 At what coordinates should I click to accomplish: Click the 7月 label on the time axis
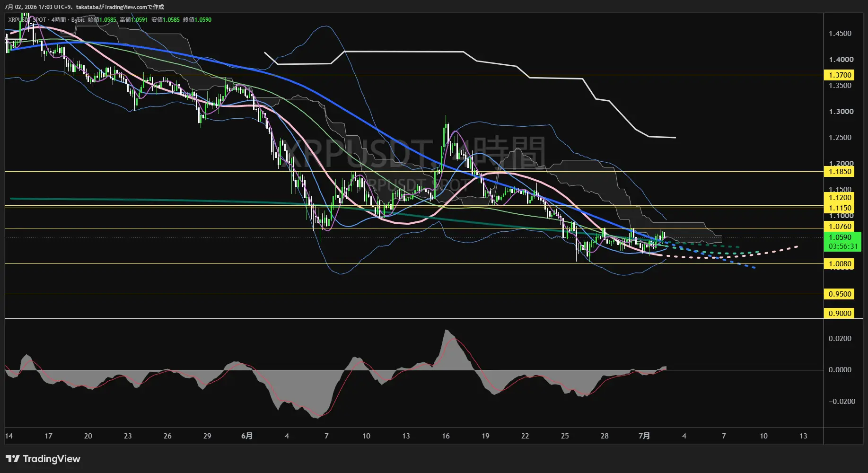pos(644,436)
